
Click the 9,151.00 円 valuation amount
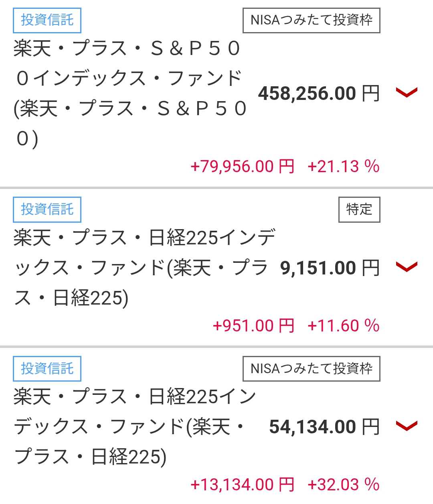[330, 268]
